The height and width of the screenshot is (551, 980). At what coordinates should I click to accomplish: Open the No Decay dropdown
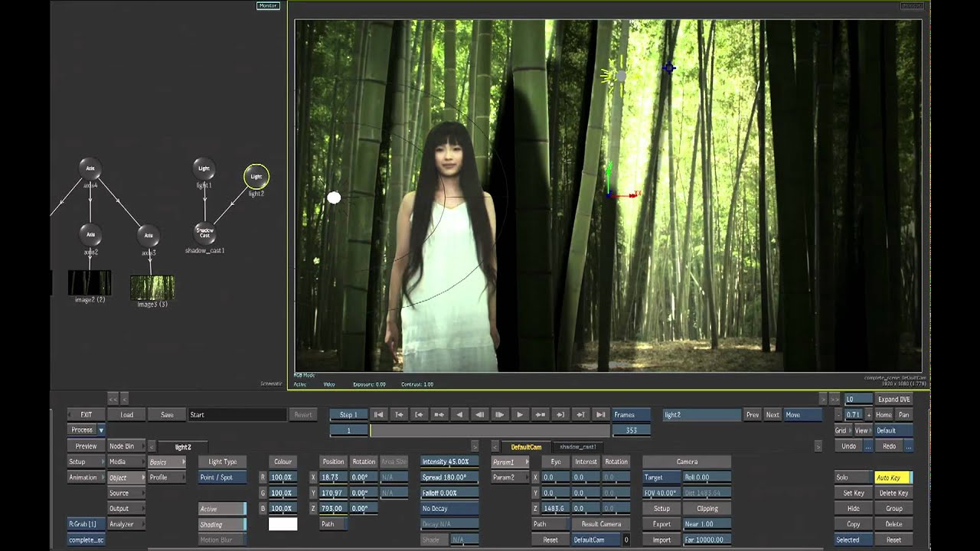[x=449, y=509]
